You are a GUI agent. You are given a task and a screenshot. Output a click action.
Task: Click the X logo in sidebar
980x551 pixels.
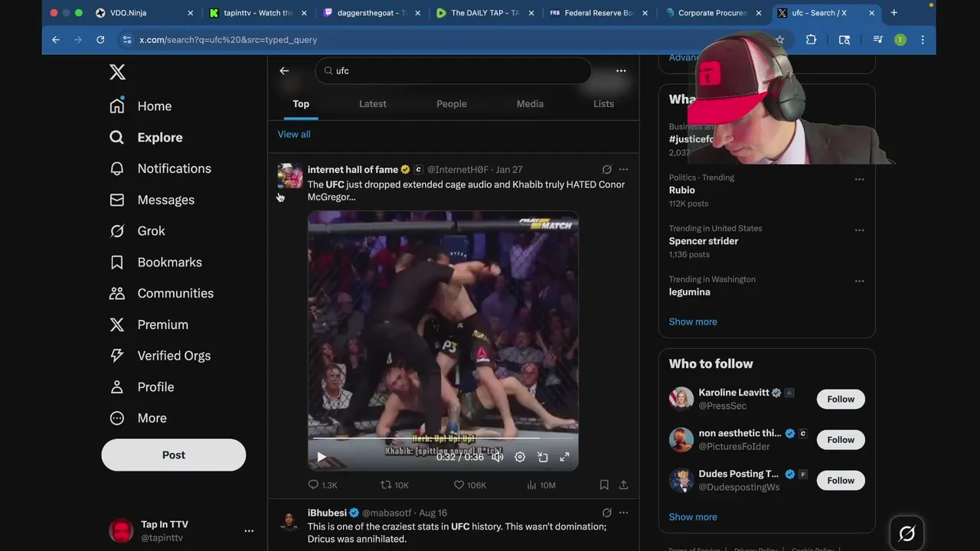(117, 72)
